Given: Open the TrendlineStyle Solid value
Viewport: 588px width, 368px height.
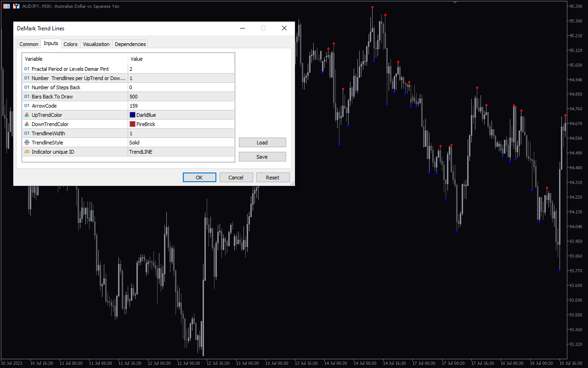Looking at the screenshot, I should 181,143.
